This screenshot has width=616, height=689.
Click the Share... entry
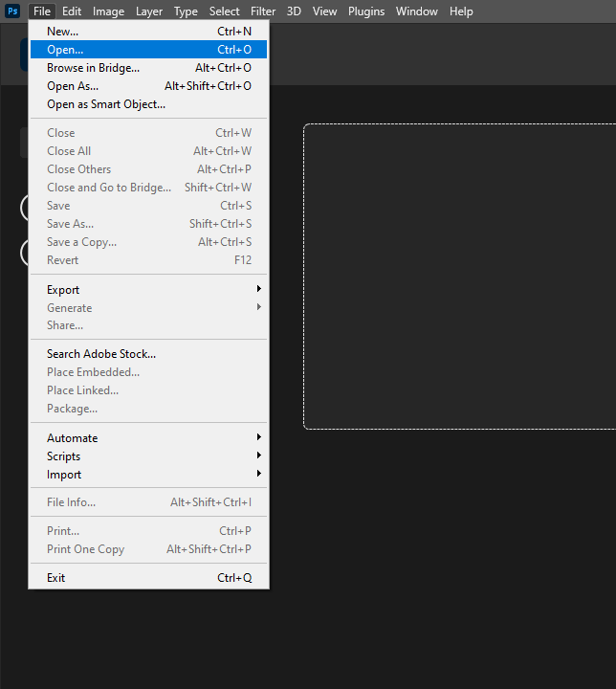[148, 325]
